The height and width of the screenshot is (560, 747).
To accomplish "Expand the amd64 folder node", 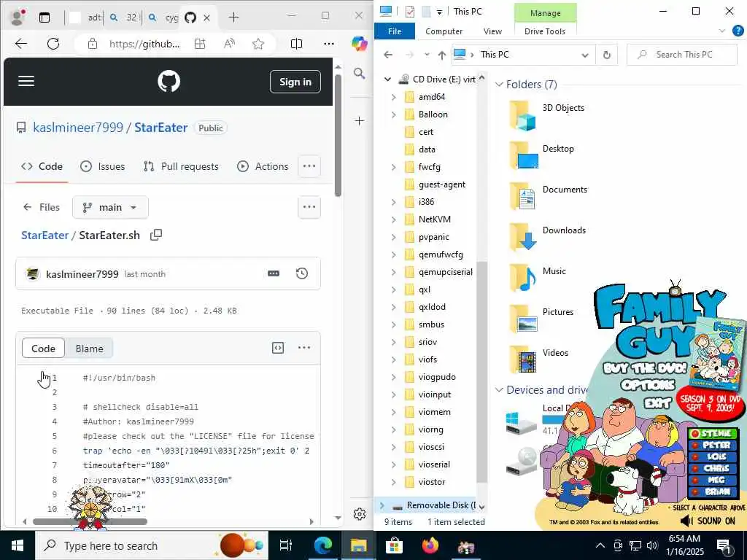I will click(x=393, y=97).
